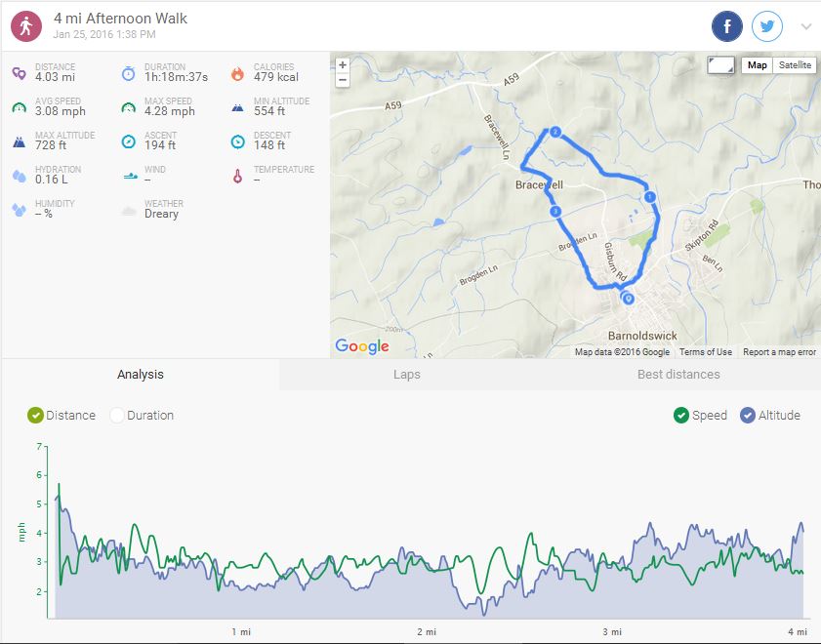Zoom in on the map
This screenshot has width=821, height=644.
[x=342, y=65]
